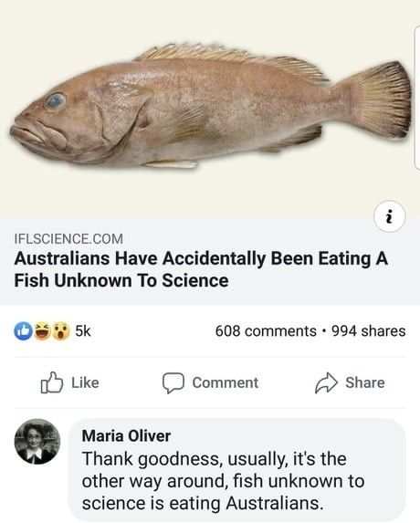The image size is (420, 523).
Task: Visit the IFLSCIENCE.COM source link
Action: click(68, 239)
